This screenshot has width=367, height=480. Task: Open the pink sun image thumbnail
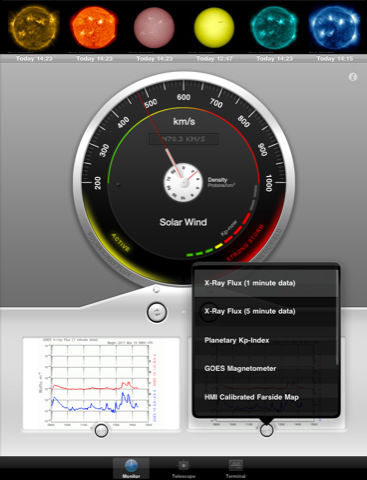[154, 28]
